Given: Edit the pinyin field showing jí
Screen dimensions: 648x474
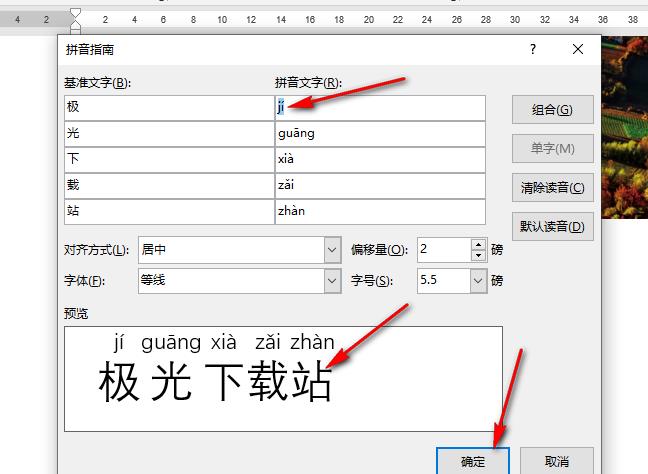Looking at the screenshot, I should [x=380, y=108].
